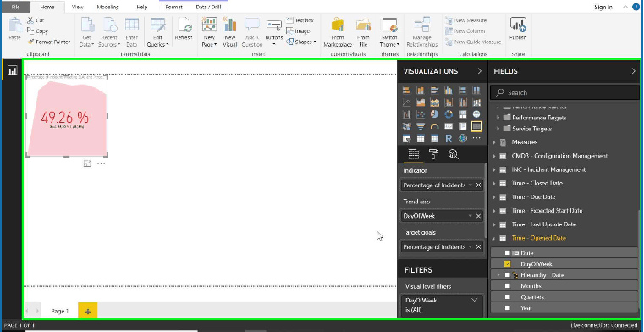Select the gauge visualization icon

(434, 126)
